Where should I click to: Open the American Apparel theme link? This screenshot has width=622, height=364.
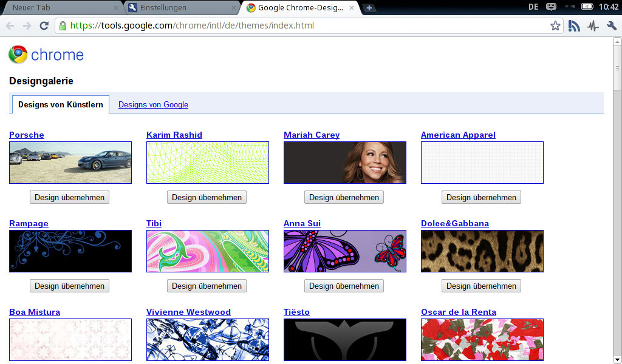click(x=458, y=135)
